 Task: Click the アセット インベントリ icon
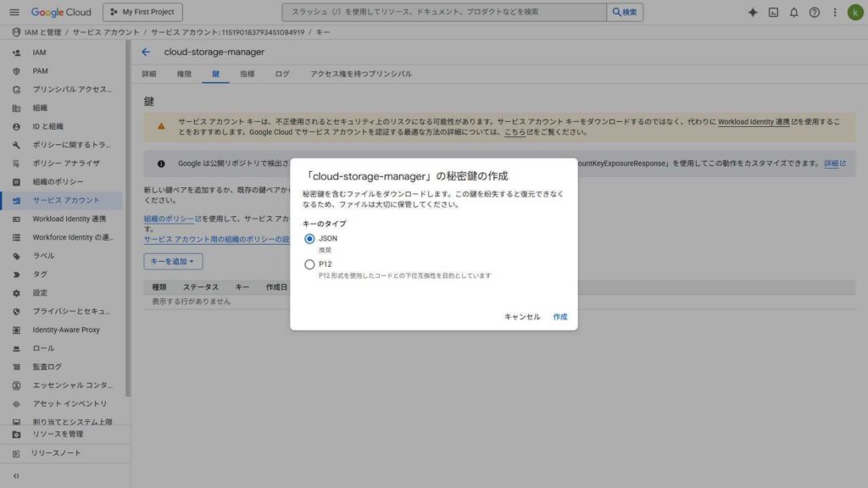click(x=16, y=404)
